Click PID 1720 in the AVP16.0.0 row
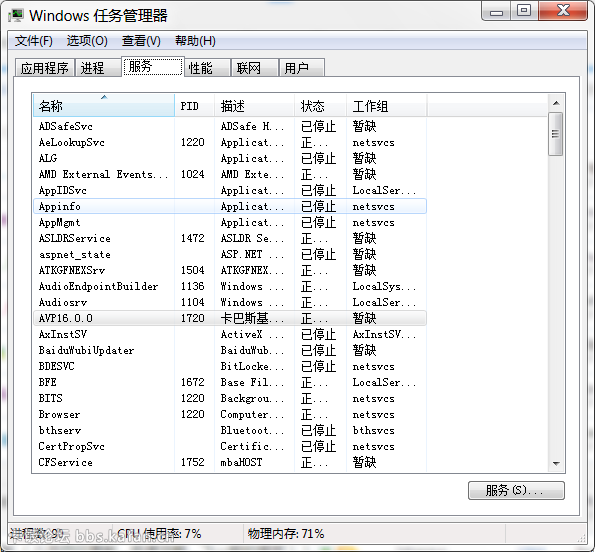The width and height of the screenshot is (595, 552). click(x=192, y=318)
